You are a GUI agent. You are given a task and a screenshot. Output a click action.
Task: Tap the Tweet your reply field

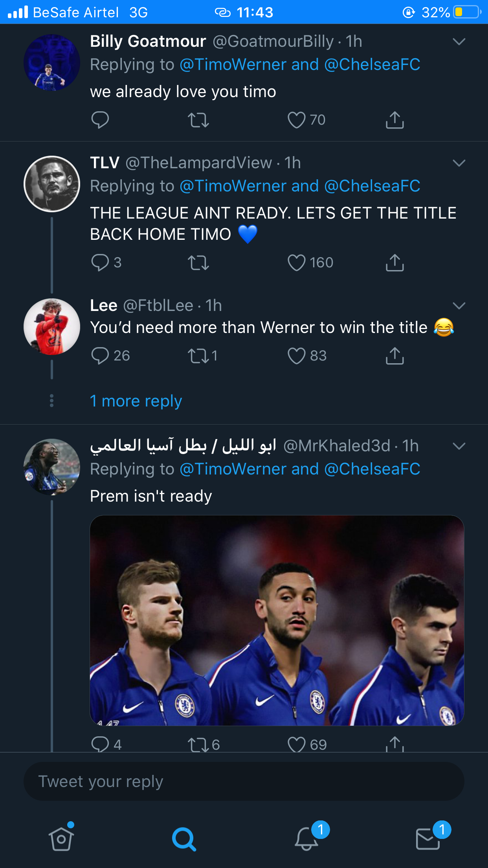(244, 782)
